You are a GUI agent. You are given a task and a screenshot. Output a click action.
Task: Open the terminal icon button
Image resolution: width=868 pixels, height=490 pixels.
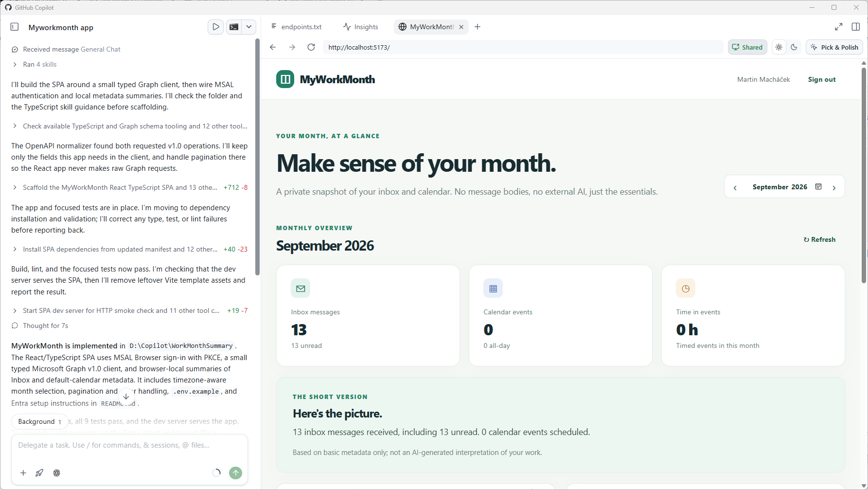point(234,27)
